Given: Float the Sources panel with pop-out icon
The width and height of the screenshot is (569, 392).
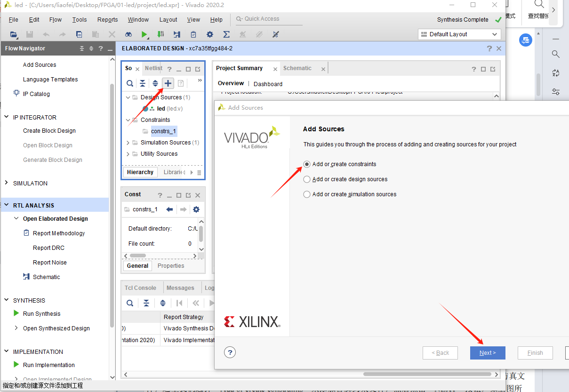Looking at the screenshot, I should pos(198,69).
